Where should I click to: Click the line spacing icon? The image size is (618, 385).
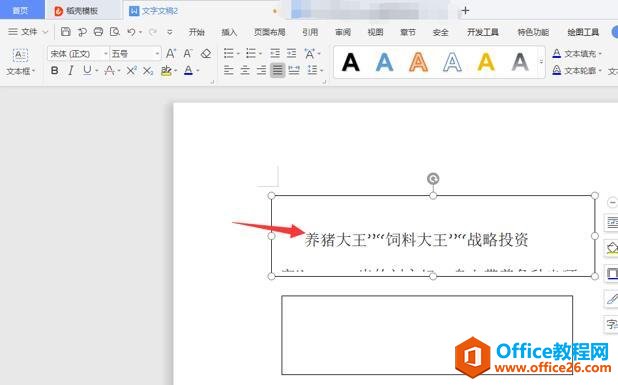tap(313, 71)
